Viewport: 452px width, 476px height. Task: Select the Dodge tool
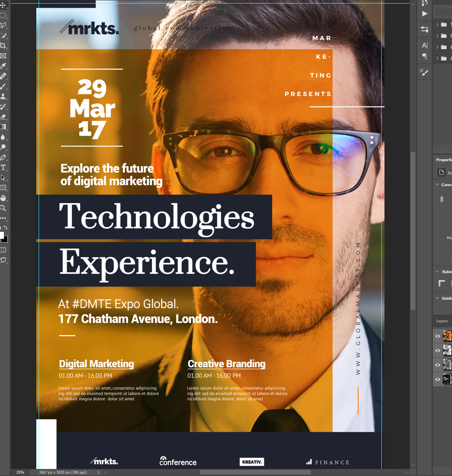coord(3,147)
